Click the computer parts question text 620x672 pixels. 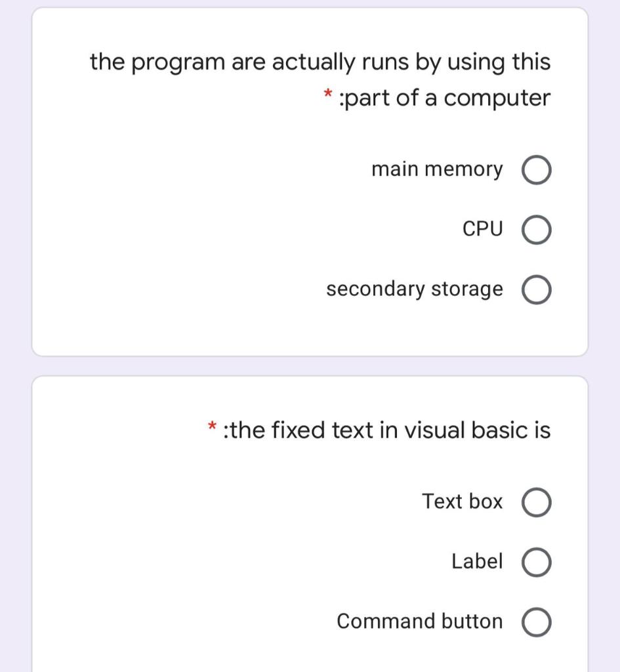coord(320,79)
